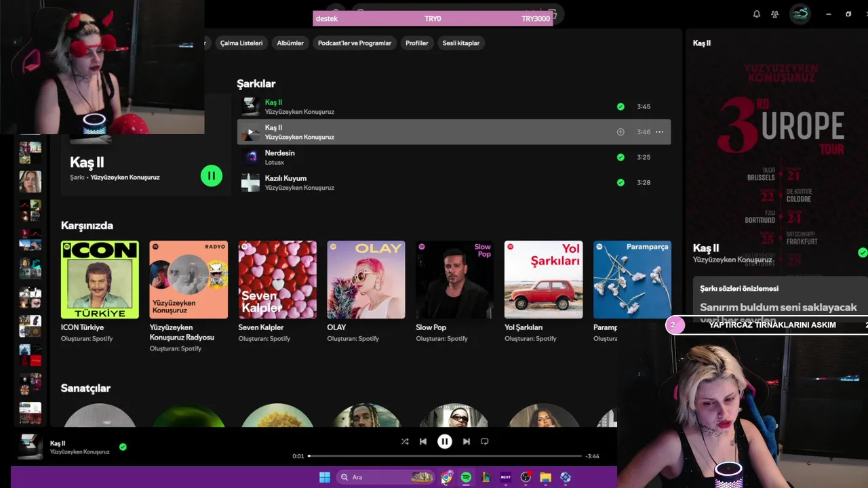Toggle saved check in bottom player bar
This screenshot has height=488, width=868.
[x=123, y=447]
